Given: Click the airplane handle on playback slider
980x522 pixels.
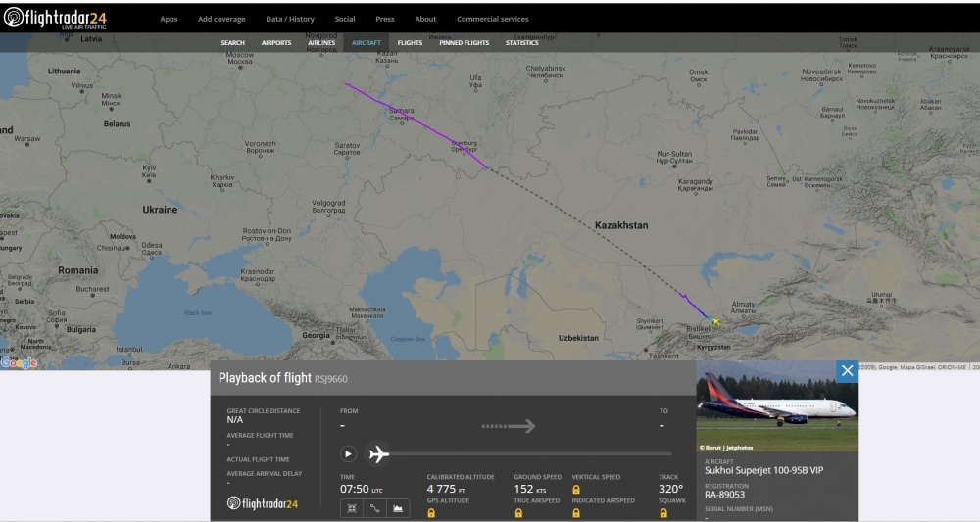Looking at the screenshot, I should 378,454.
